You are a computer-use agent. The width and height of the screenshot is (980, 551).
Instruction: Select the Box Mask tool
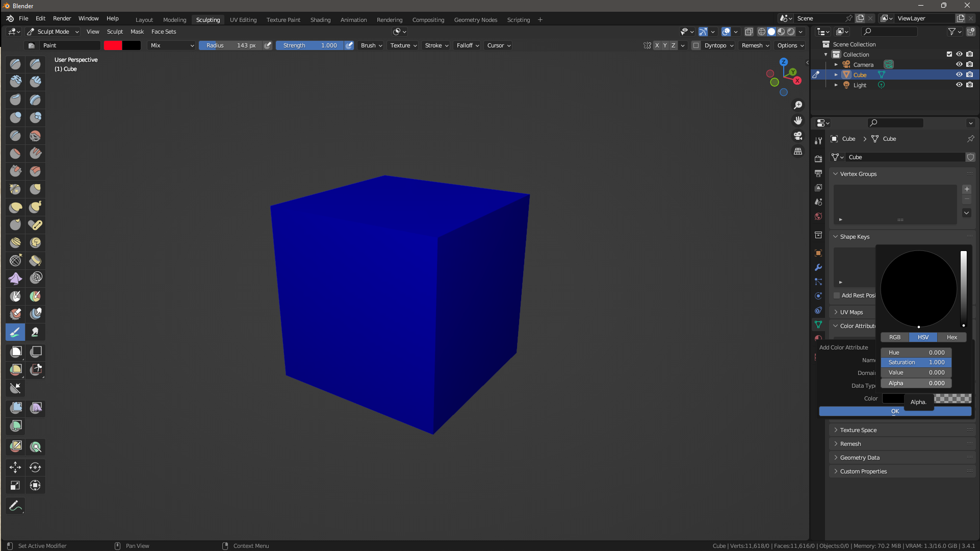pyautogui.click(x=15, y=352)
